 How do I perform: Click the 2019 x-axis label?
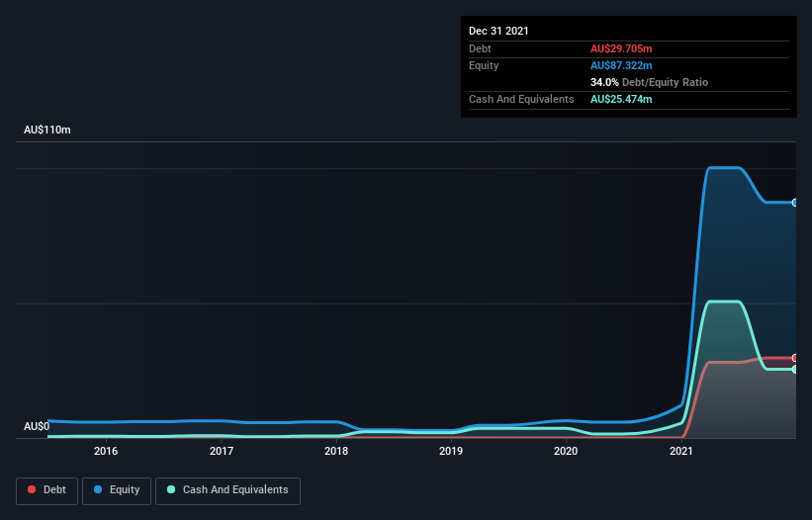(451, 451)
